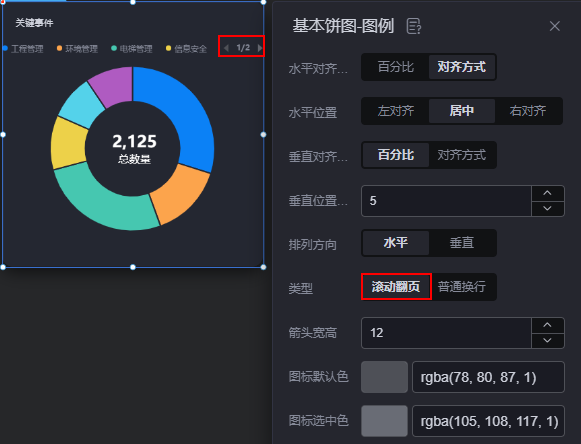
Task: Go to previous legend page arrow
Action: click(x=226, y=48)
